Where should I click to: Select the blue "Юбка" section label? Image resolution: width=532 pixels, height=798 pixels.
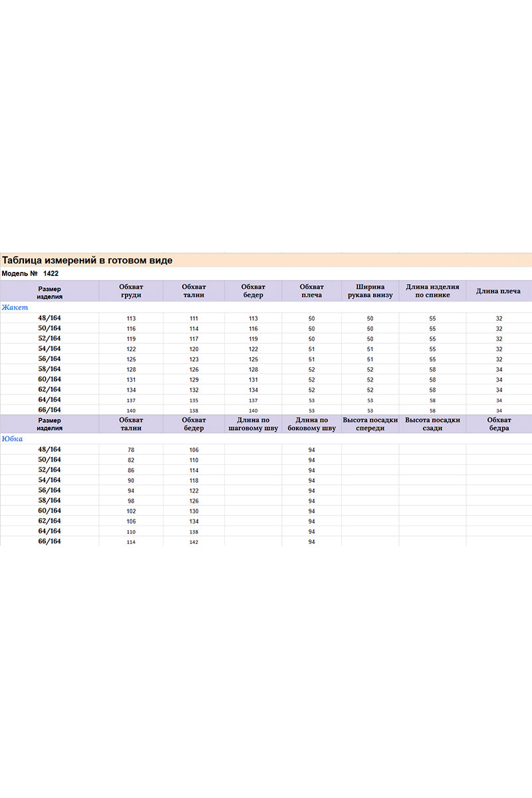(x=13, y=439)
